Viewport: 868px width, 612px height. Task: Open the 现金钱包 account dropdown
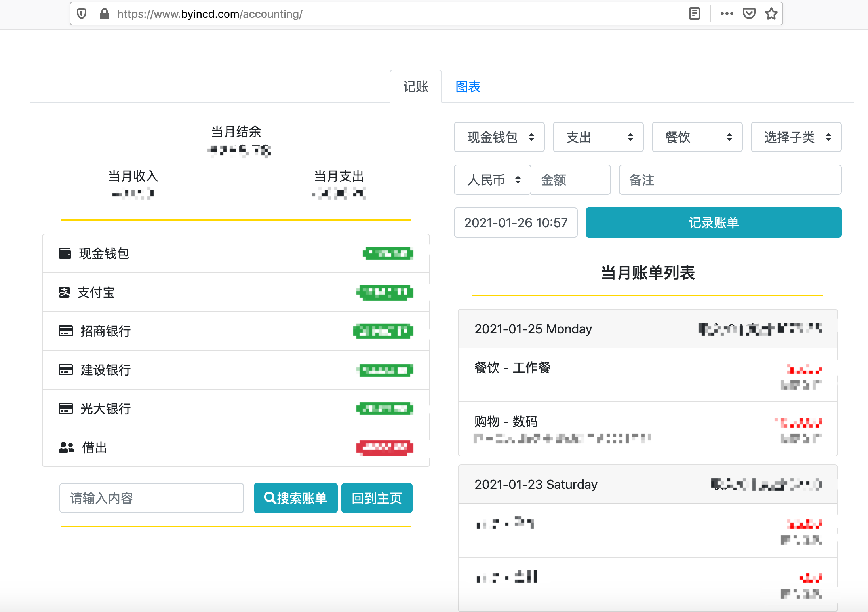pyautogui.click(x=499, y=137)
